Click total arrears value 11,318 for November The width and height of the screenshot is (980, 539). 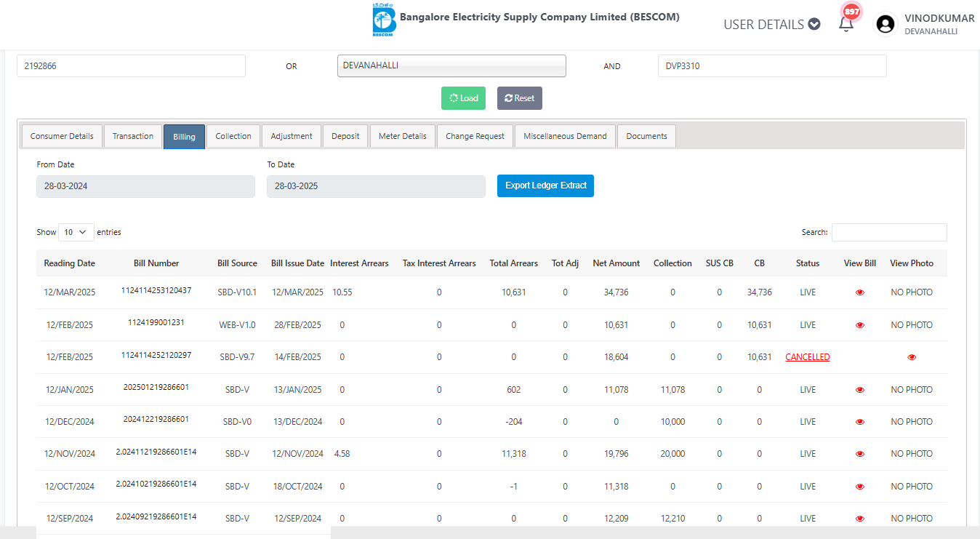click(x=514, y=454)
